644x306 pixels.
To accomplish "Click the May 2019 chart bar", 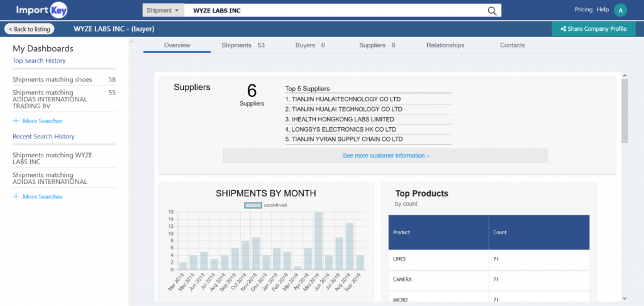I will 318,241.
